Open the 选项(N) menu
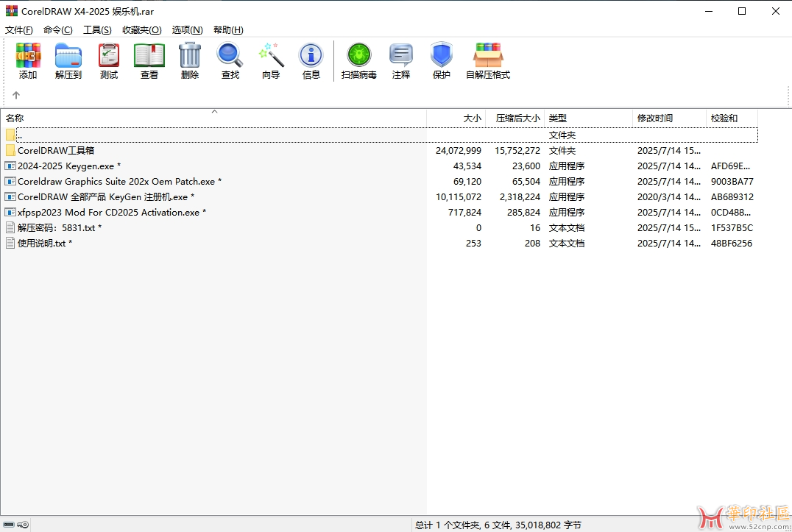This screenshot has height=532, width=792. (188, 29)
